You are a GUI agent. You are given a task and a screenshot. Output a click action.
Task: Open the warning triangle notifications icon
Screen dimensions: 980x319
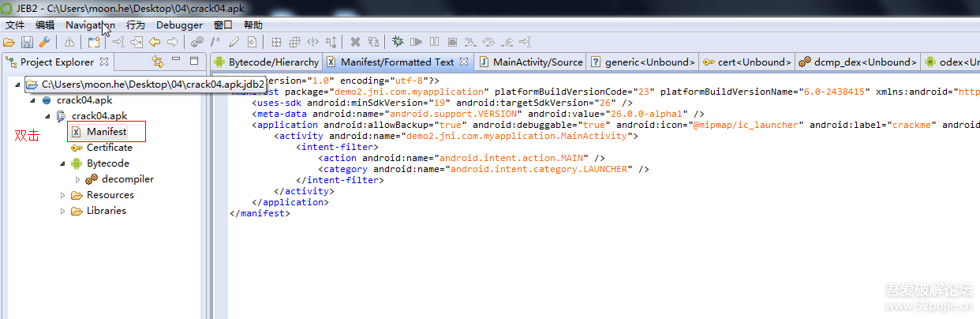(x=69, y=42)
